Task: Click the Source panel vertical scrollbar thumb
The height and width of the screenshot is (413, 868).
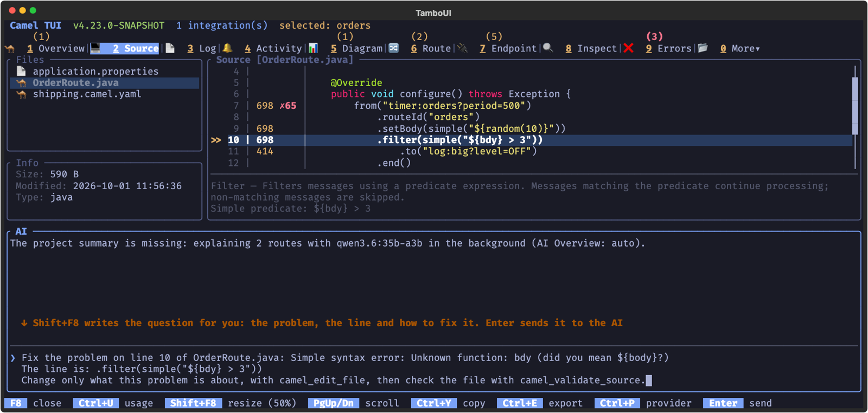Action: pos(855,106)
